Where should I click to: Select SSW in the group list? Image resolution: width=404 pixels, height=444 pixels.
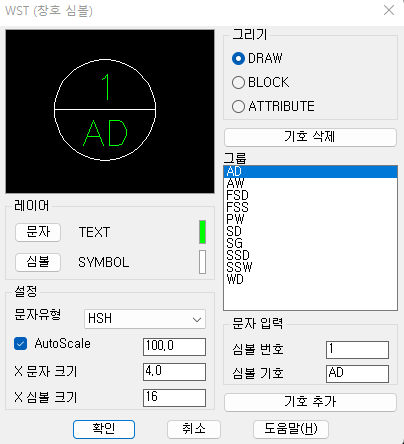(310, 267)
